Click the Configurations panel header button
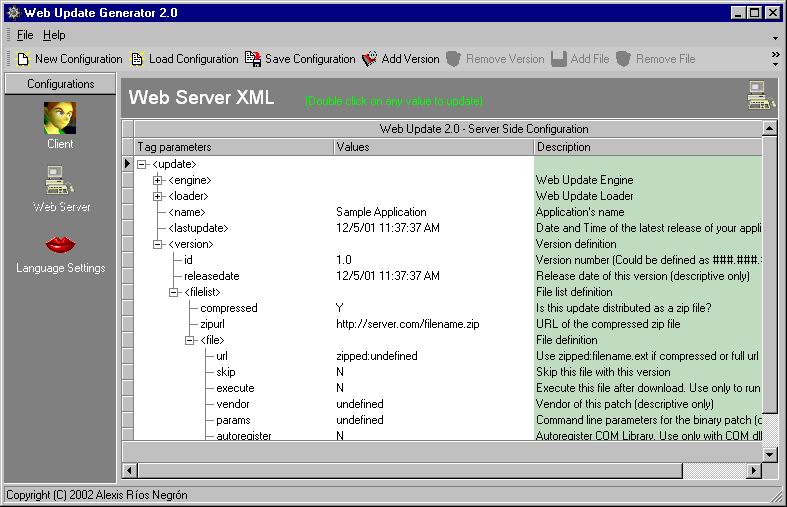Viewport: 787px width, 507px height. (x=61, y=84)
